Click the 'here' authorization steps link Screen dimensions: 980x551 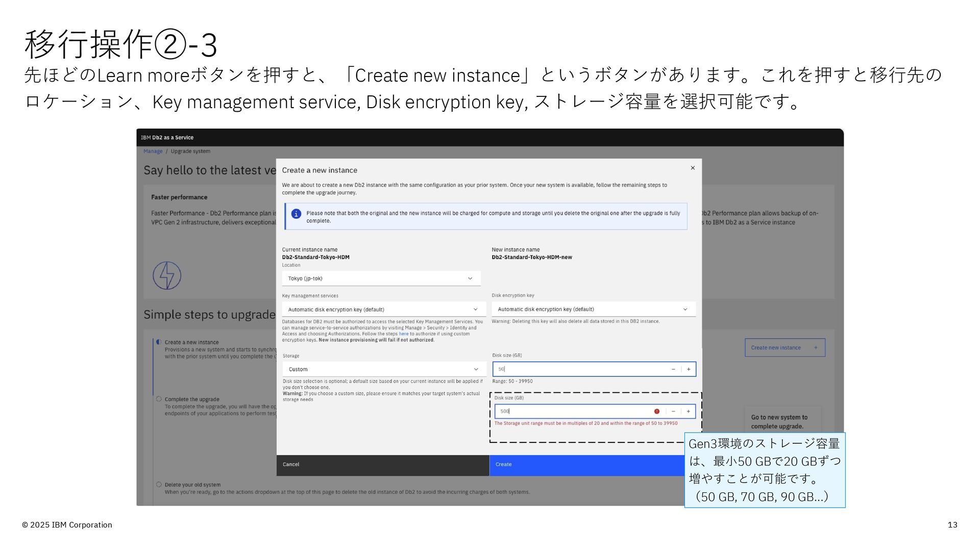(x=403, y=334)
